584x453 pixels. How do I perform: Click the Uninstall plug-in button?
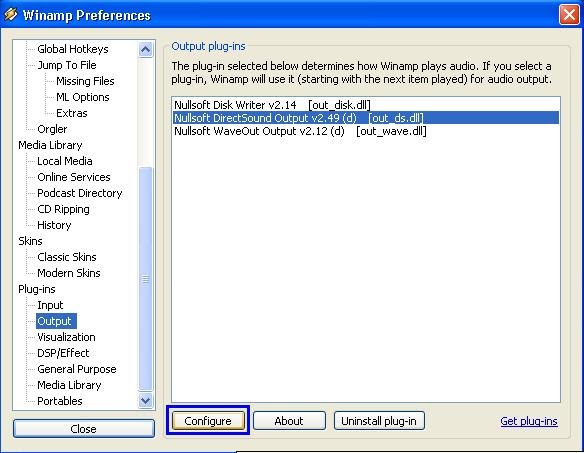pos(379,421)
